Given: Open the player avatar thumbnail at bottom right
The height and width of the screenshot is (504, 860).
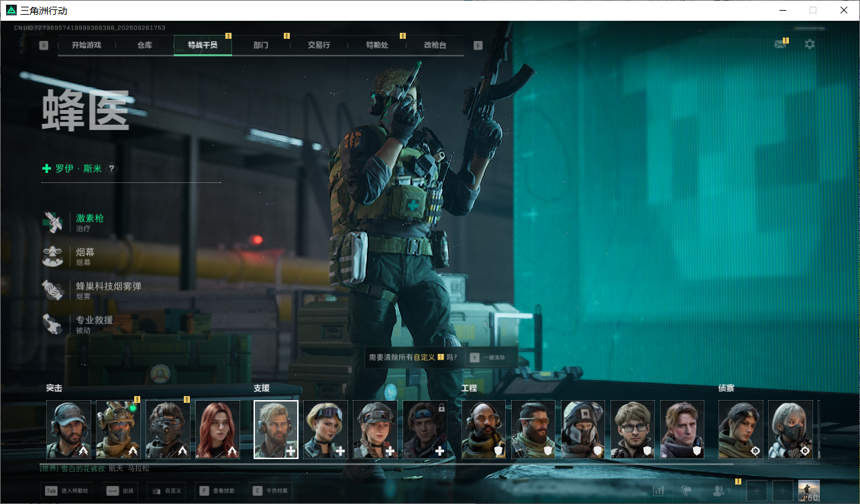Looking at the screenshot, I should [808, 491].
